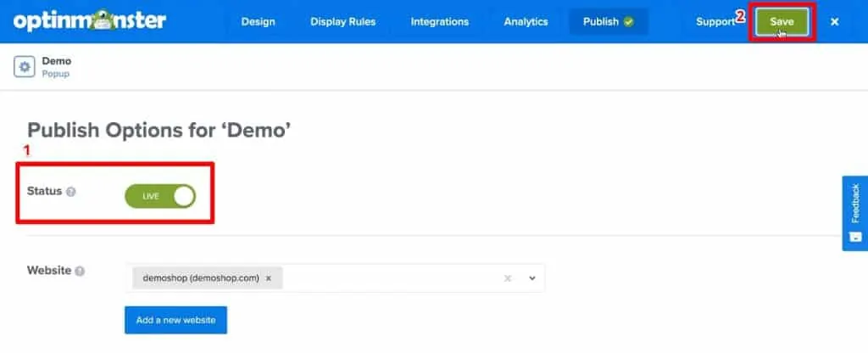
Task: Remove demoshop website tag
Action: pyautogui.click(x=269, y=278)
